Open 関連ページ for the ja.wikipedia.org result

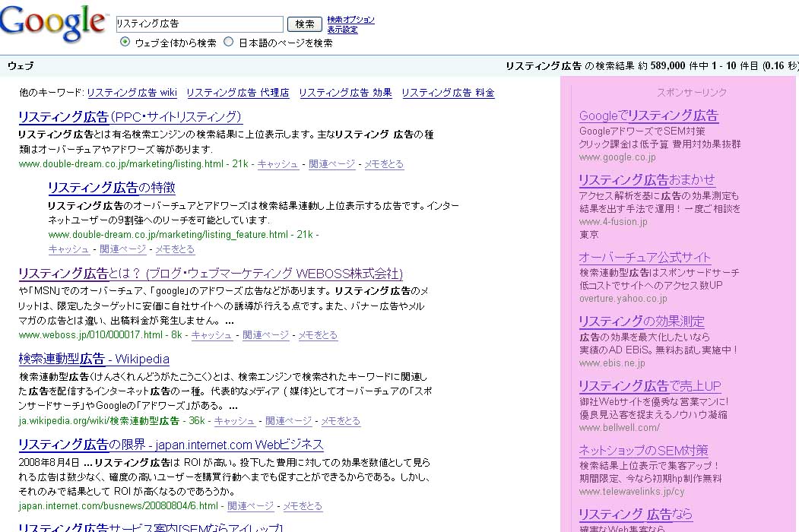(288, 421)
